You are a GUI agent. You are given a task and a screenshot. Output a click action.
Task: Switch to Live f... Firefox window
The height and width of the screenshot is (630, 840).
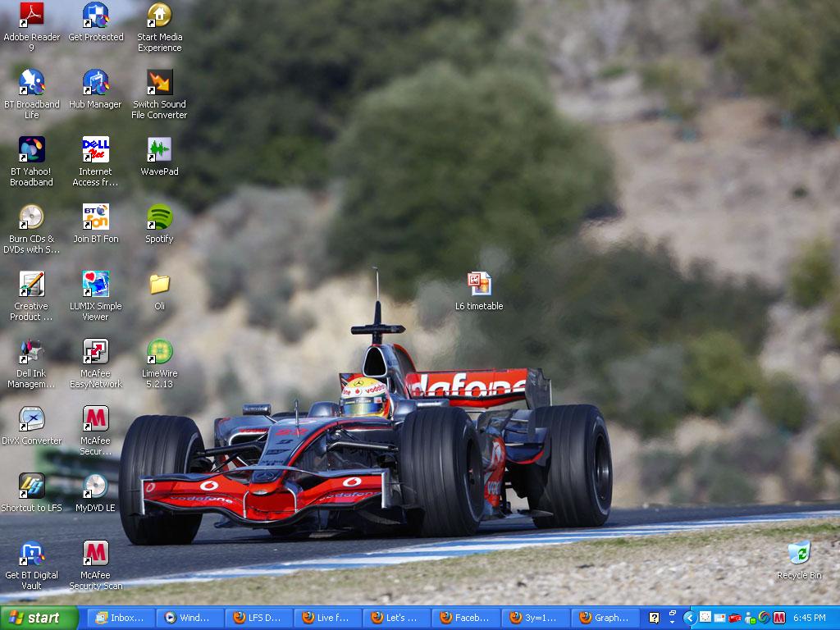328,618
